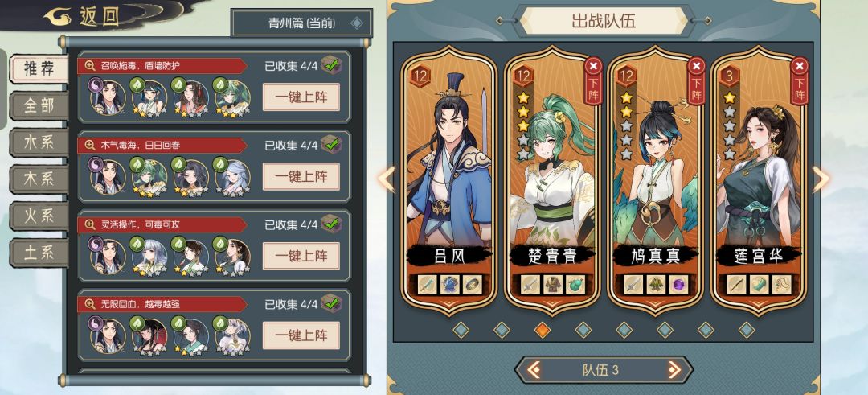Click the magnifier icon beside 木气毒海，日日回春
Screen dimensions: 868x395
pos(90,146)
